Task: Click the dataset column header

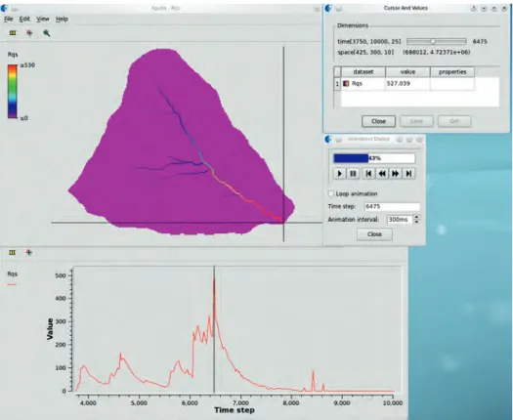Action: 363,72
